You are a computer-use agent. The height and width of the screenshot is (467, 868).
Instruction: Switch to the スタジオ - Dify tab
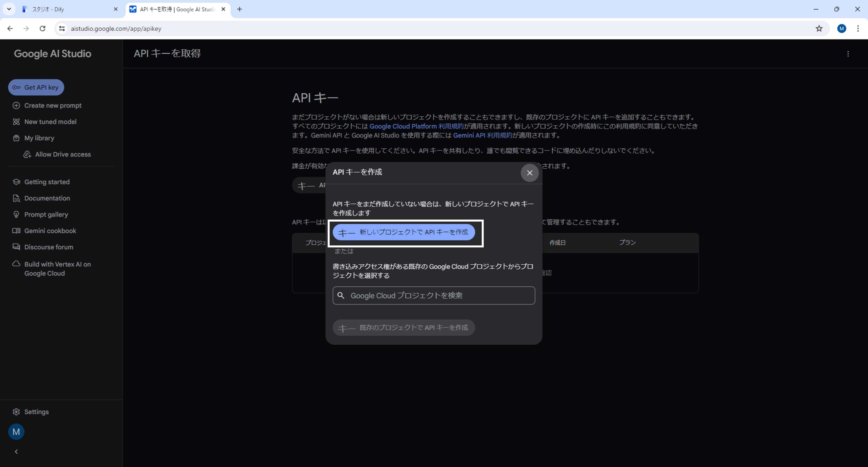coord(67,9)
